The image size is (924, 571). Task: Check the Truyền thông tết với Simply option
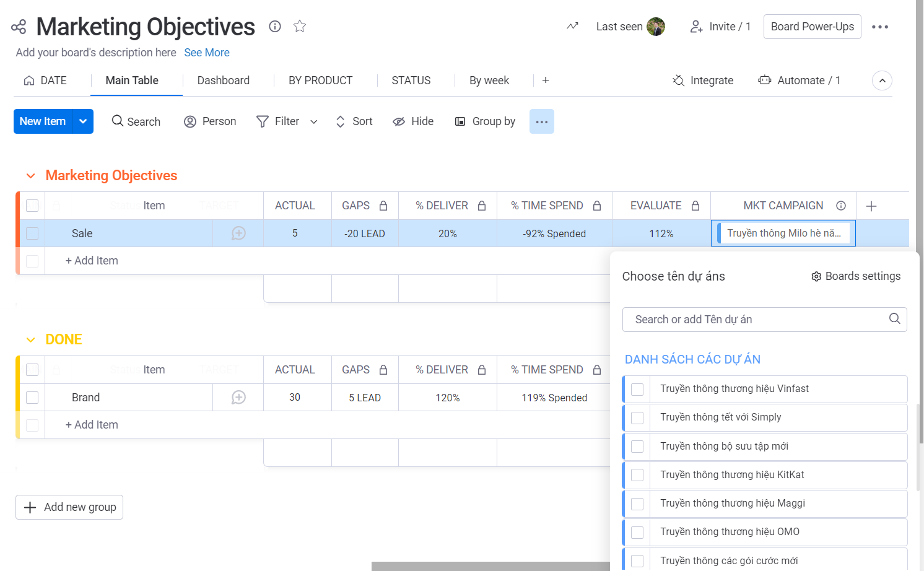[637, 417]
